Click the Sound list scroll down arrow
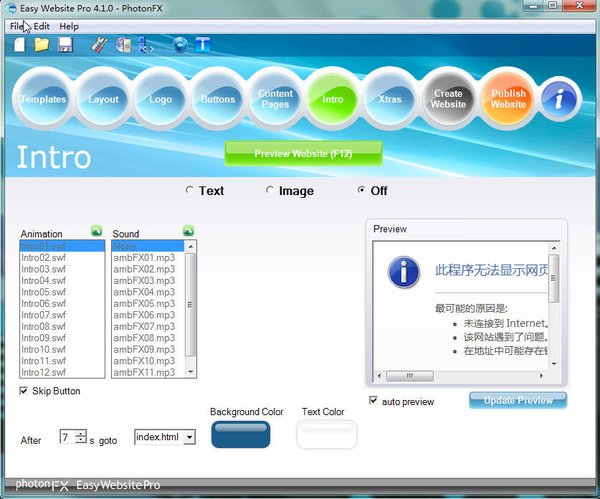Image resolution: width=600 pixels, height=499 pixels. 191,372
